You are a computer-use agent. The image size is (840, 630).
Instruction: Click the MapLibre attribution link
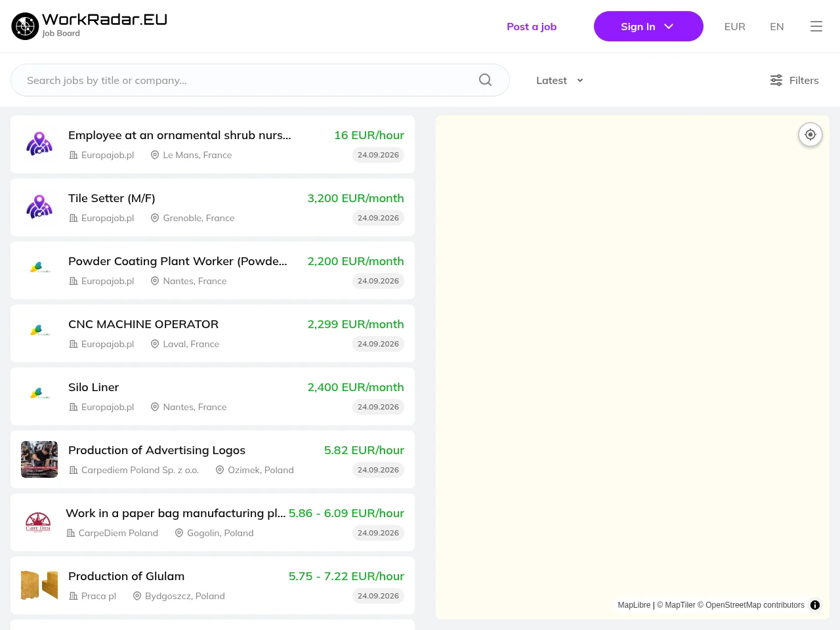tap(634, 605)
